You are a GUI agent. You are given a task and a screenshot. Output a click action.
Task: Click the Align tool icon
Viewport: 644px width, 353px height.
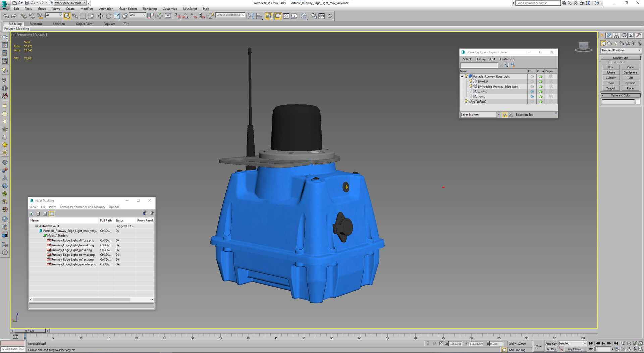[259, 16]
